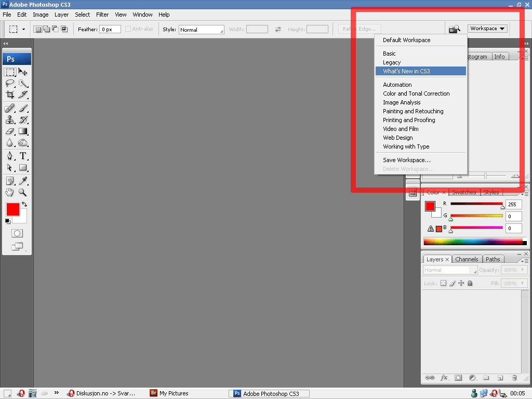This screenshot has width=532, height=399.
Task: Select the Crop tool
Action: click(10, 95)
